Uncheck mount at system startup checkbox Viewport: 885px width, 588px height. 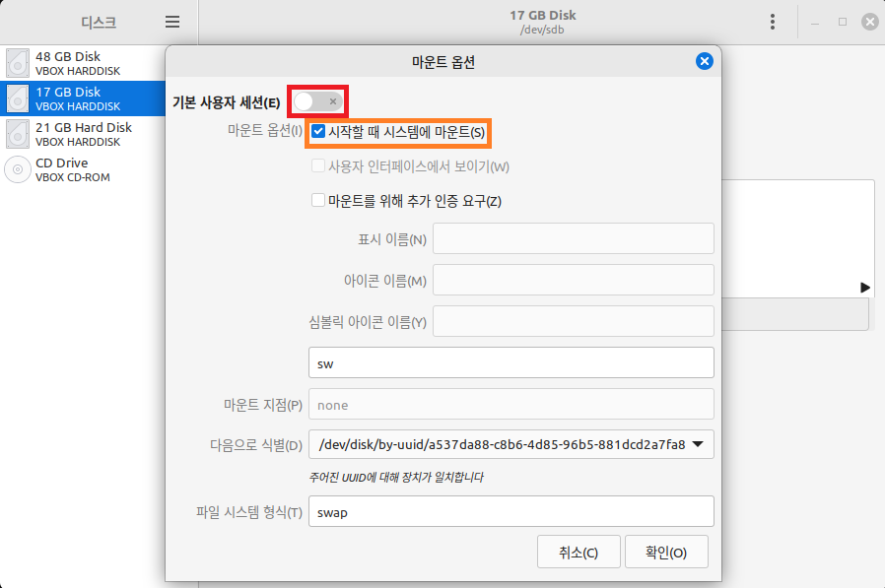pos(318,131)
